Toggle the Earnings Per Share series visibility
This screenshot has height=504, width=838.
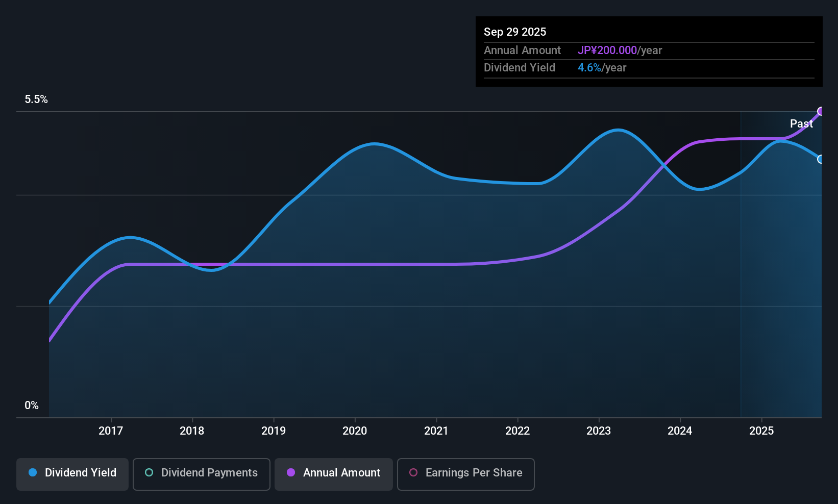465,474
